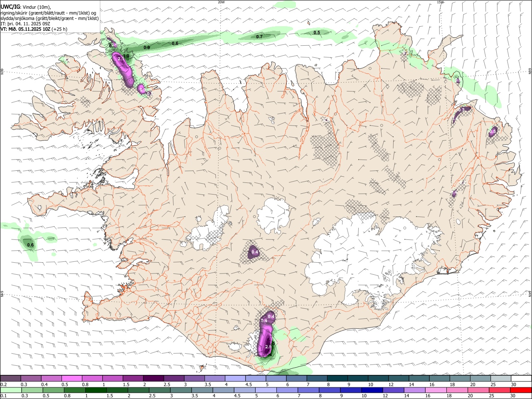Click the pink 0.5 swatch in upper snow scale

[x=72, y=379]
